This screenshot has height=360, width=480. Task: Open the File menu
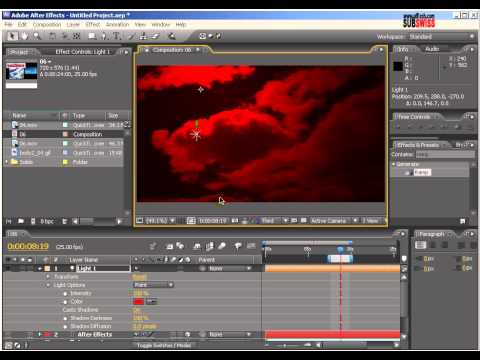[x=9, y=25]
